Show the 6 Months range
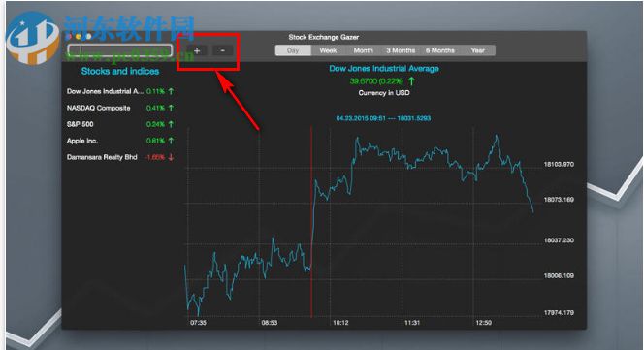 point(440,50)
